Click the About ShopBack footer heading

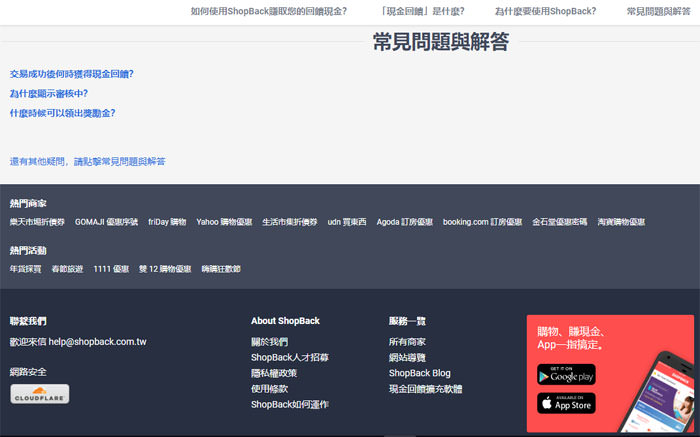(x=285, y=321)
